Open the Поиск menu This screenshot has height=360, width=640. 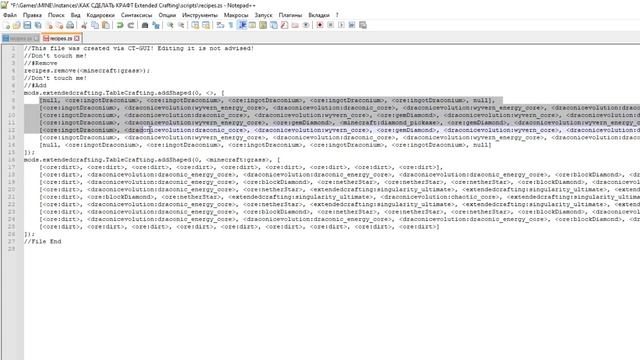[x=56, y=15]
